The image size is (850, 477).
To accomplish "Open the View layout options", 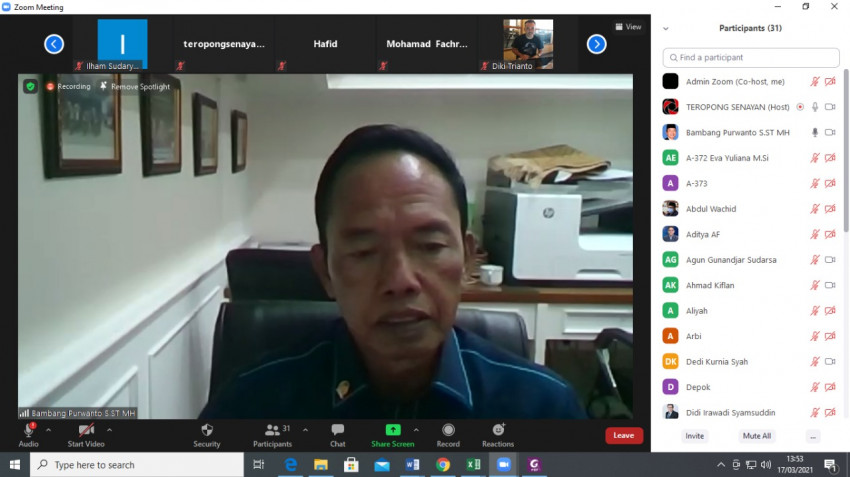I will (628, 27).
